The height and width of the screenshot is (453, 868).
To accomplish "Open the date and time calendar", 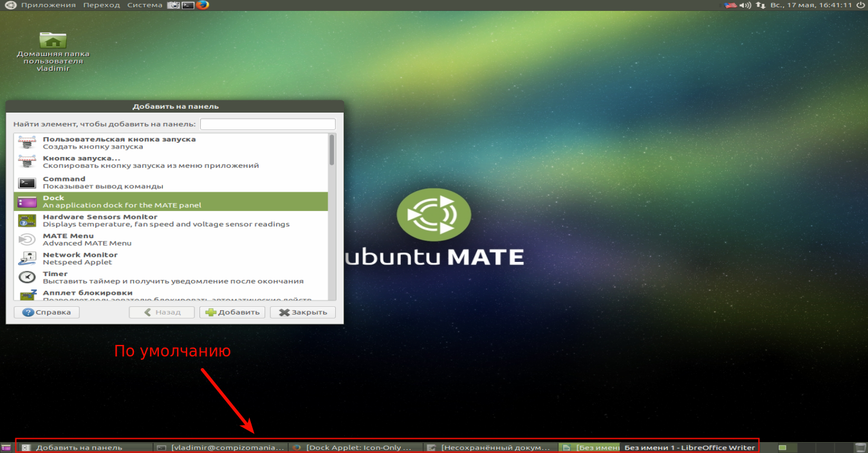I will [811, 5].
